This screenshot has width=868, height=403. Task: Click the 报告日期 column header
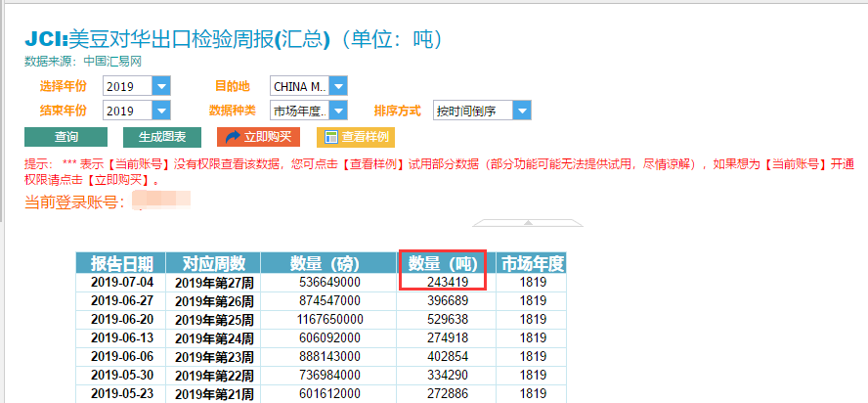pyautogui.click(x=121, y=263)
